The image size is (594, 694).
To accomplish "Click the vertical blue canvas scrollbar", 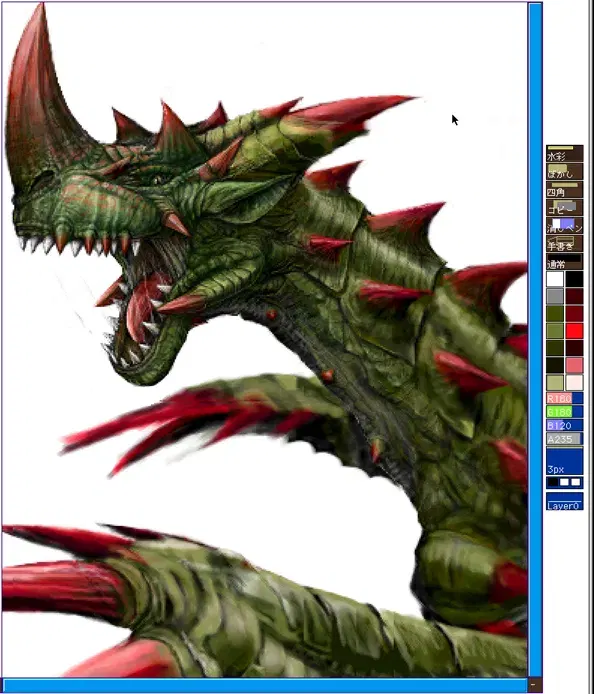I will click(535, 339).
